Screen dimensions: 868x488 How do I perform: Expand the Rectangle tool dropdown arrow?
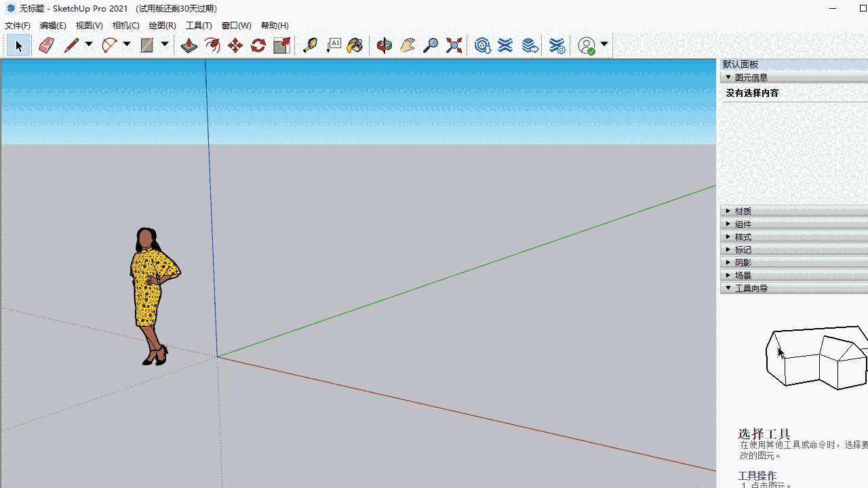(x=164, y=45)
